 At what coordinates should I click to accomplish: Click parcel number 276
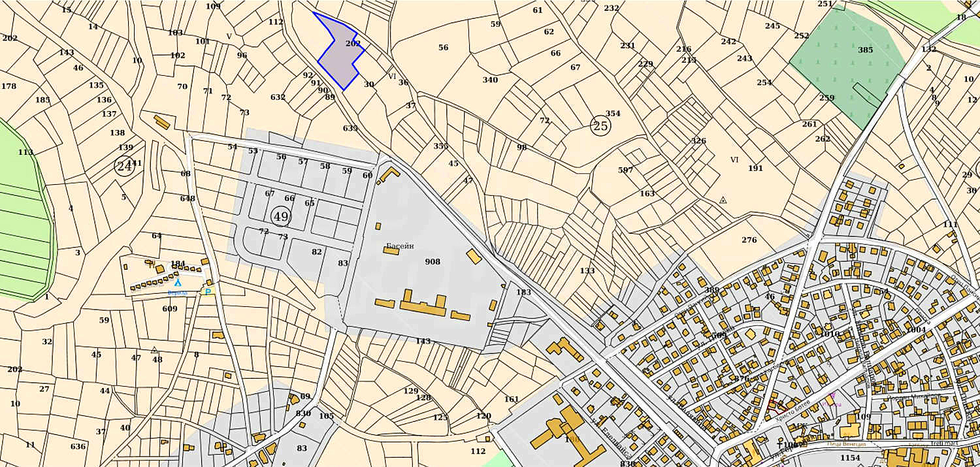[x=749, y=240]
